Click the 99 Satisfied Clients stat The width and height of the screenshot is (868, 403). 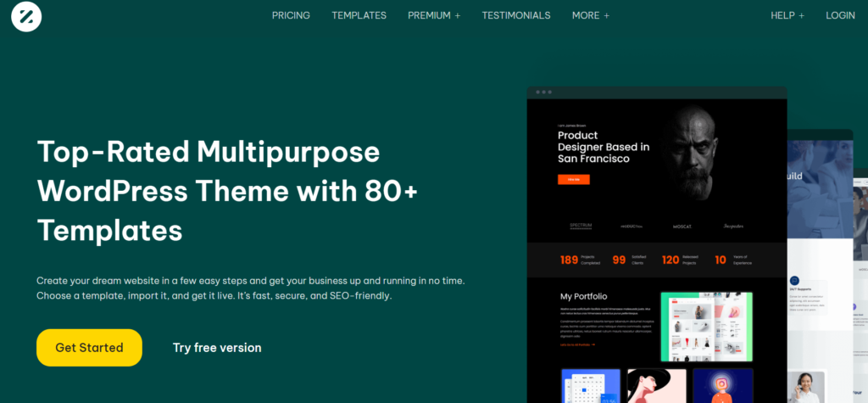pyautogui.click(x=630, y=260)
